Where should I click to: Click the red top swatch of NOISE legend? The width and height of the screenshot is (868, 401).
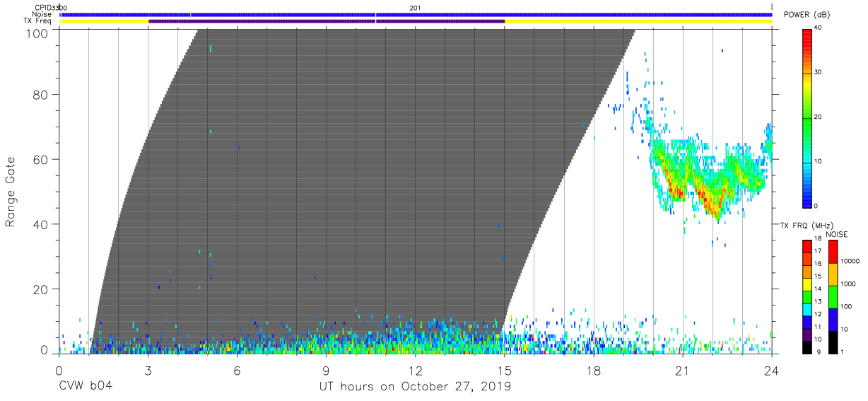833,252
